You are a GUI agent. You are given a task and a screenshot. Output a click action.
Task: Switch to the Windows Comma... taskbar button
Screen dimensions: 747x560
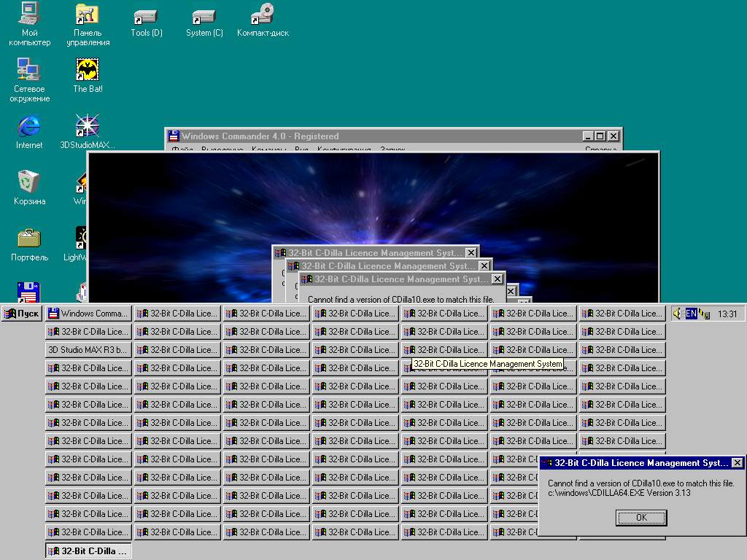88,314
